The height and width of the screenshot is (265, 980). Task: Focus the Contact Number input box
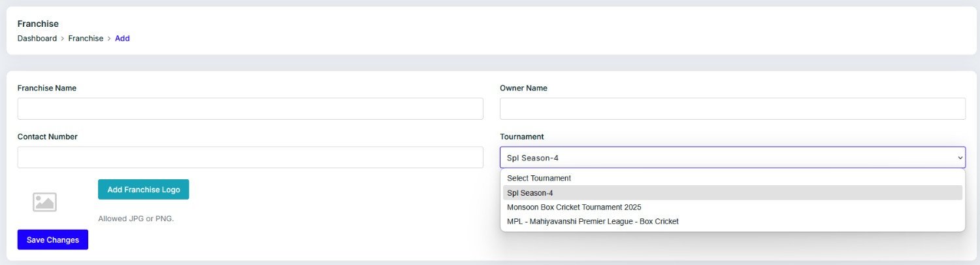coord(250,158)
